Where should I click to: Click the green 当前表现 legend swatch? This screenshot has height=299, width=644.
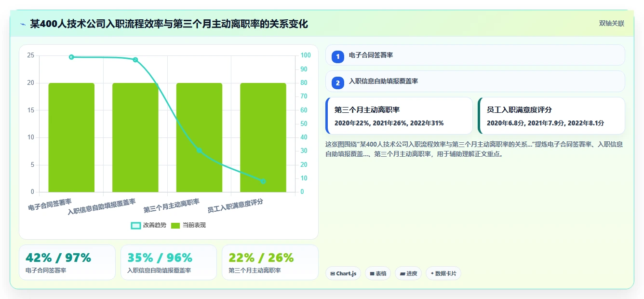coord(176,226)
